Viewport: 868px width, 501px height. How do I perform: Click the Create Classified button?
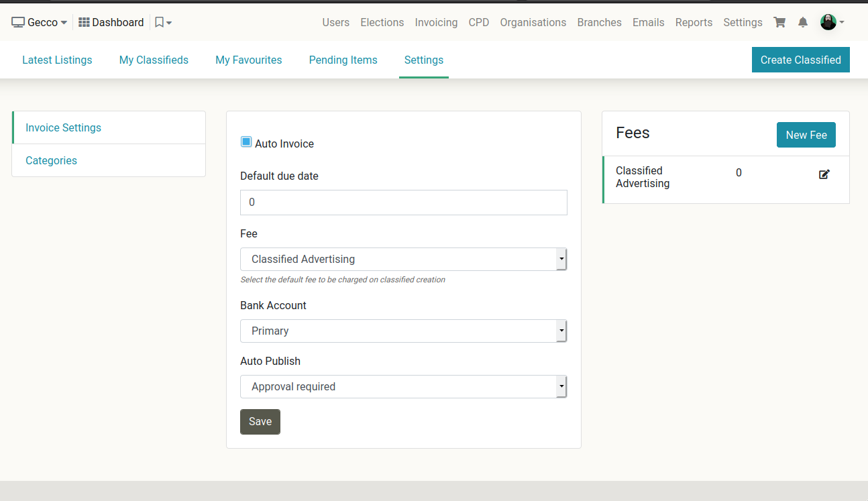(x=800, y=59)
